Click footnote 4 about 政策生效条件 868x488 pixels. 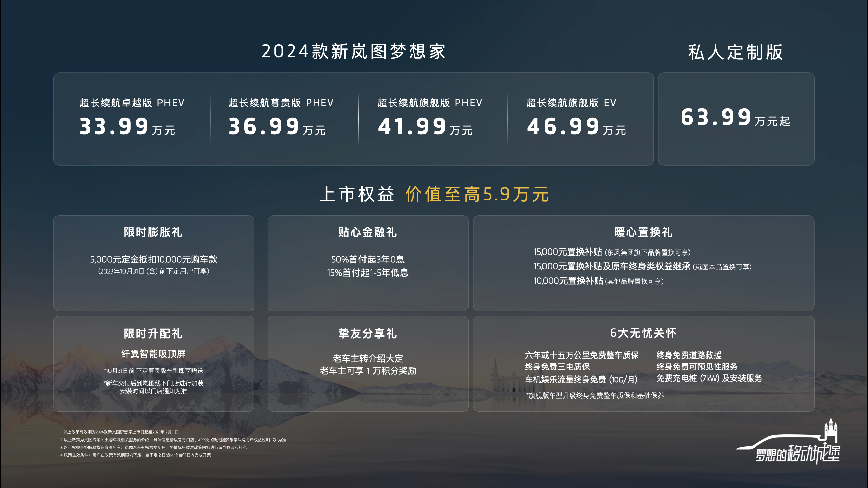pos(136,455)
